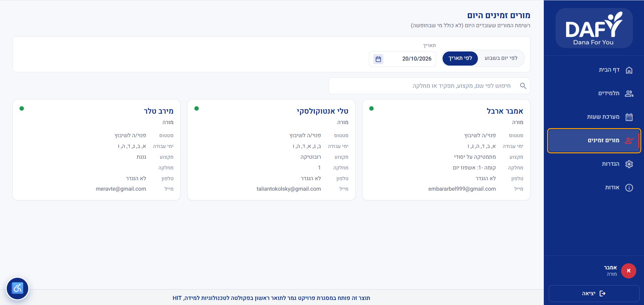Click subject value מתמטיקה על יסודי
The image size is (644, 305).
click(x=475, y=157)
